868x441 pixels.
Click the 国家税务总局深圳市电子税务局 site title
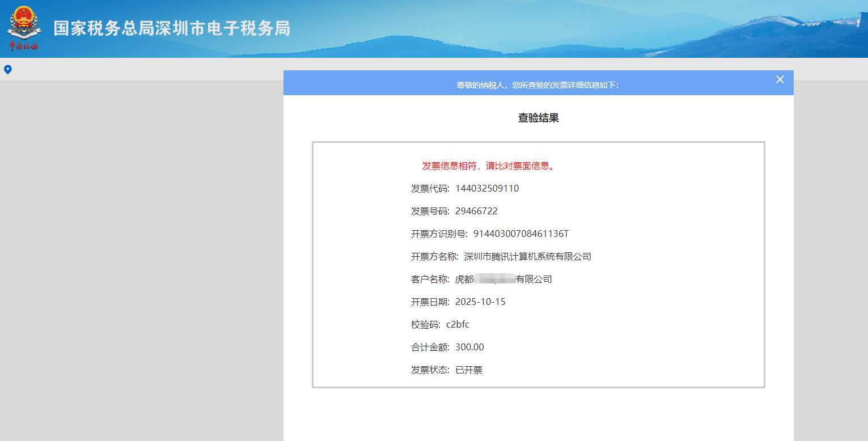click(x=172, y=28)
